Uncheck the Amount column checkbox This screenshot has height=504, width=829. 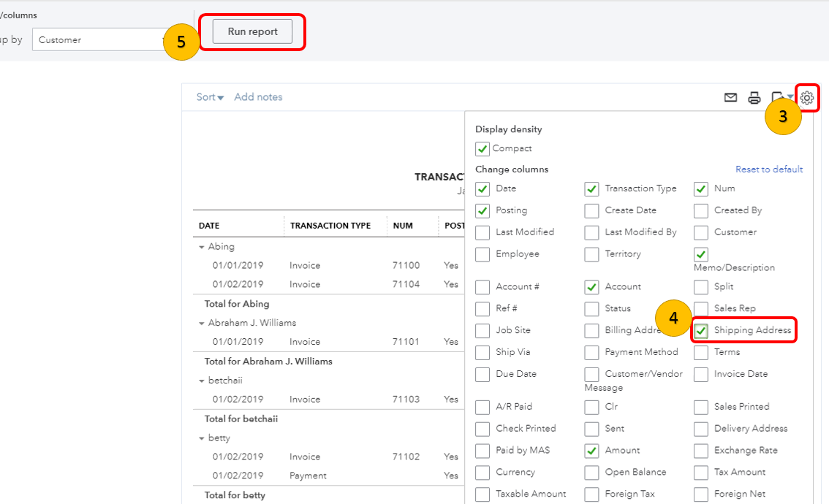point(591,451)
